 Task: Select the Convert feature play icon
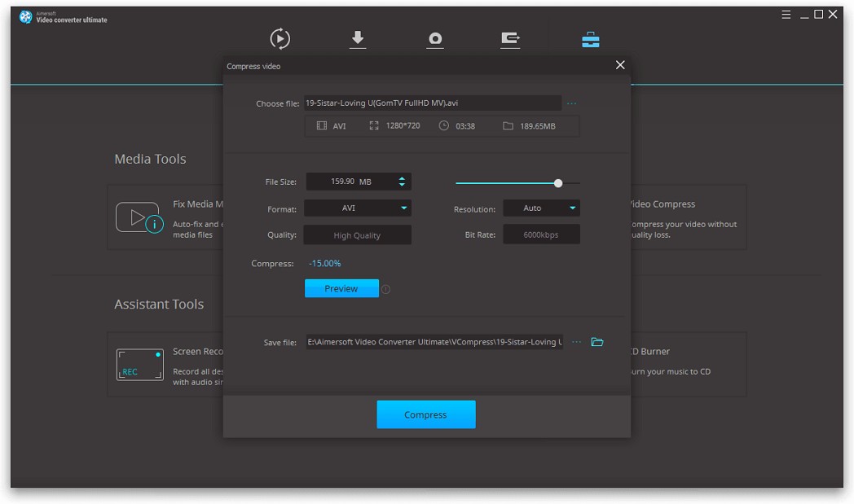pyautogui.click(x=280, y=38)
